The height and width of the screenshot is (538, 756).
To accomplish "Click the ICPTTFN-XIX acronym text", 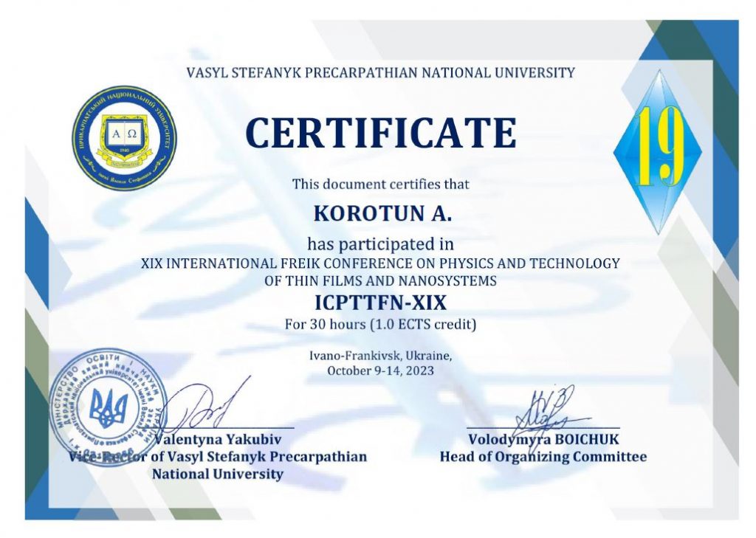I will point(380,303).
